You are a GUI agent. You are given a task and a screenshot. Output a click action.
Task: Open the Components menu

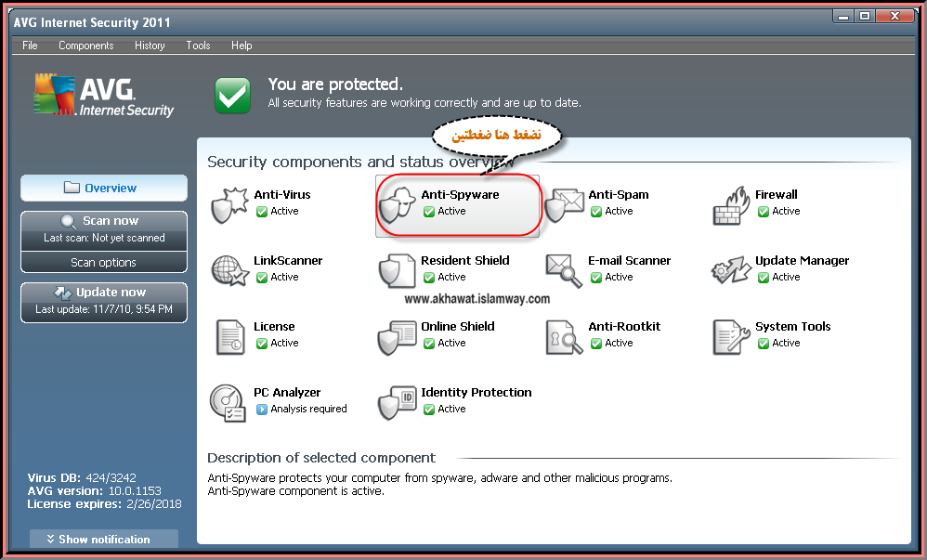(x=85, y=46)
